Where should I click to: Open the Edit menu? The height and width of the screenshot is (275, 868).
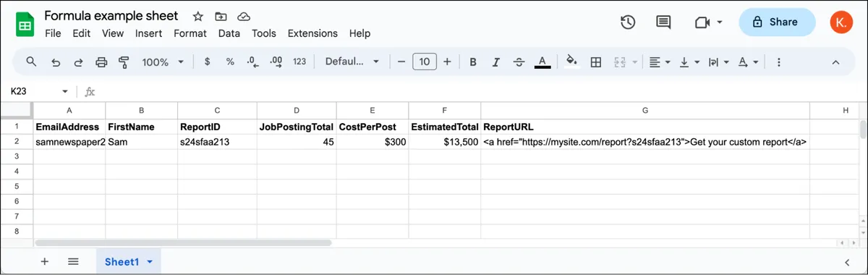tap(81, 33)
